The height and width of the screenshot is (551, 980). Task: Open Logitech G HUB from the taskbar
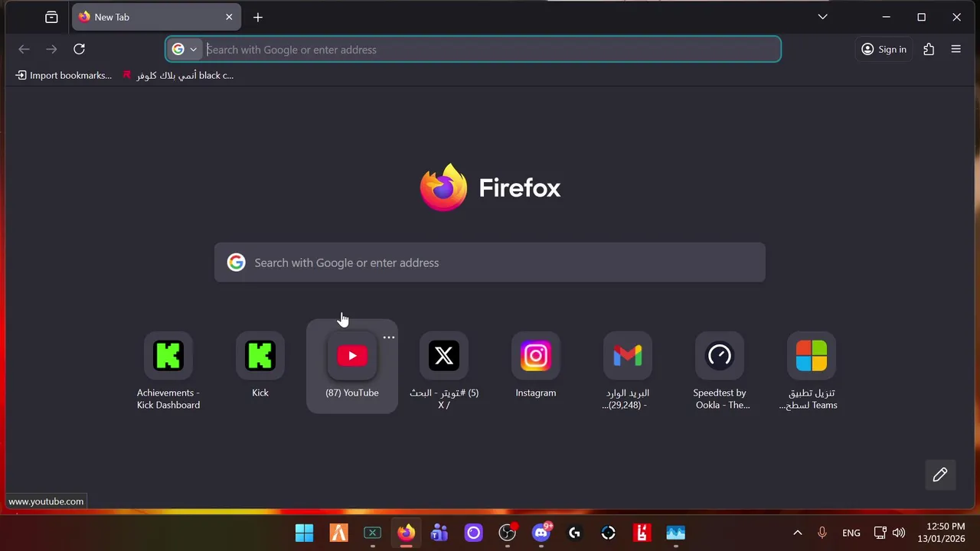point(575,533)
